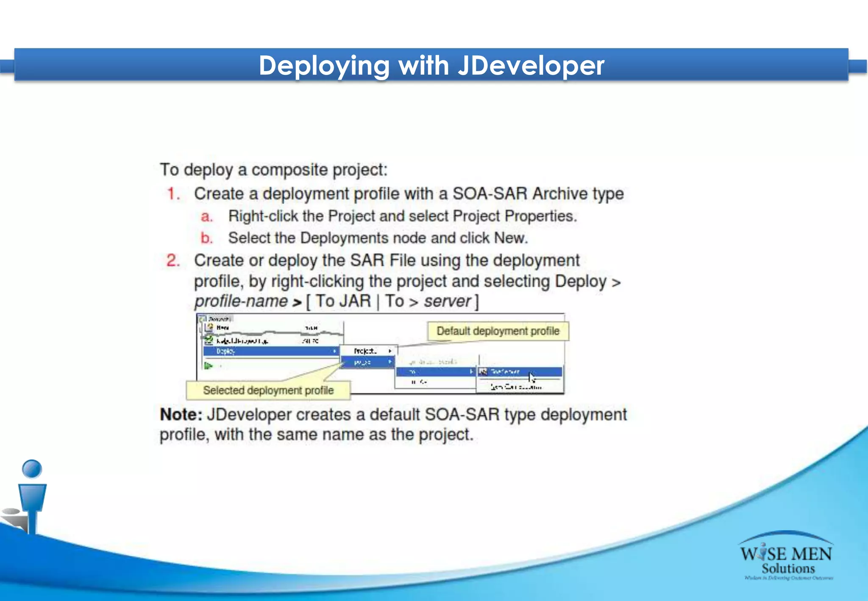Click the 'Note:' bold text
Viewport: 868px width, 601px height.
click(181, 415)
